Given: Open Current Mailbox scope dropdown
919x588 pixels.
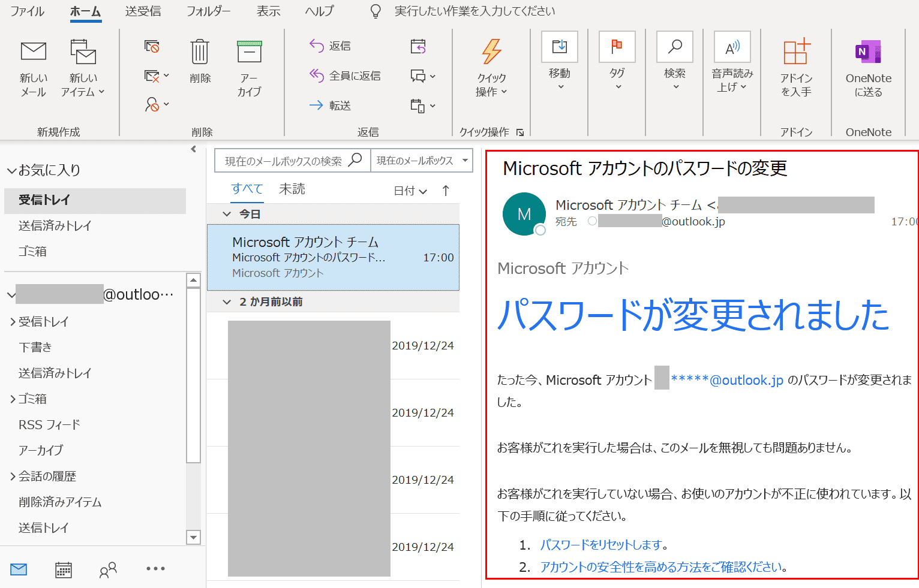Looking at the screenshot, I should coord(422,161).
